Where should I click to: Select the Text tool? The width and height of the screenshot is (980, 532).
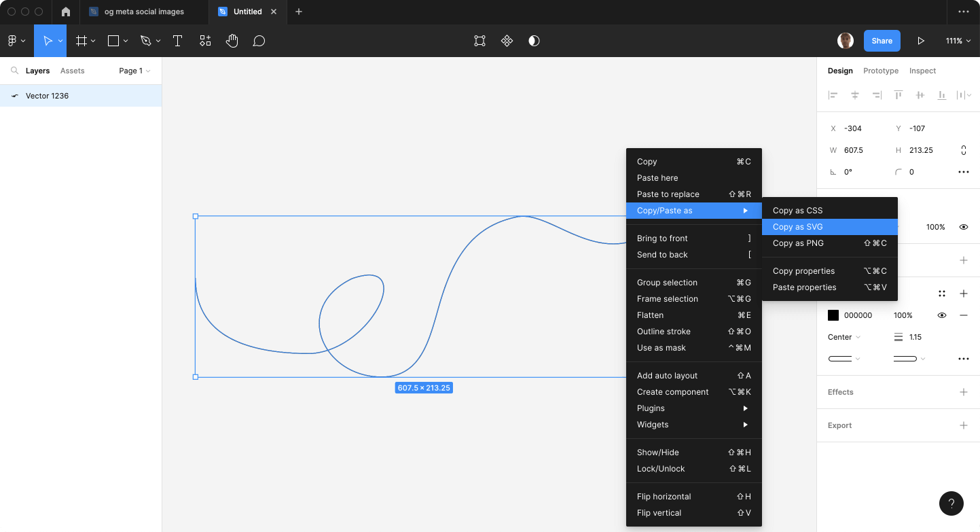pyautogui.click(x=177, y=41)
